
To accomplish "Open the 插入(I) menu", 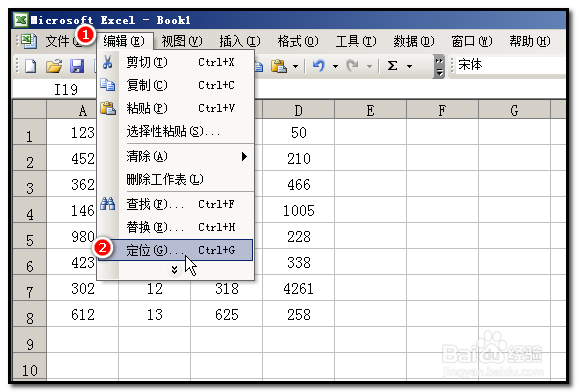I will 240,41.
